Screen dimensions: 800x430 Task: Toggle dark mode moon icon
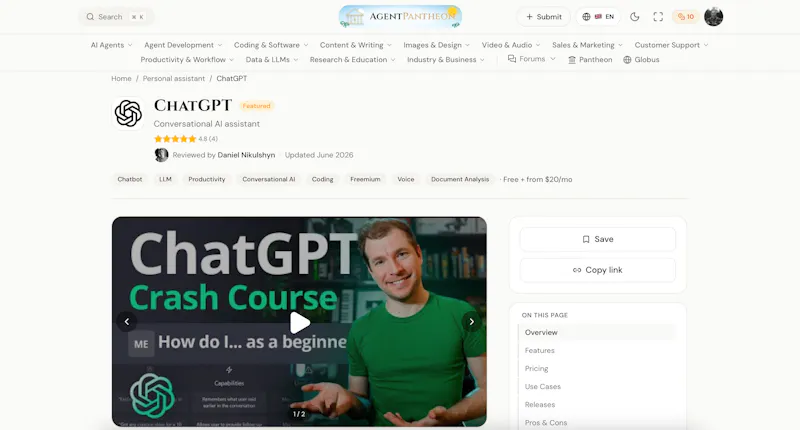pos(634,17)
